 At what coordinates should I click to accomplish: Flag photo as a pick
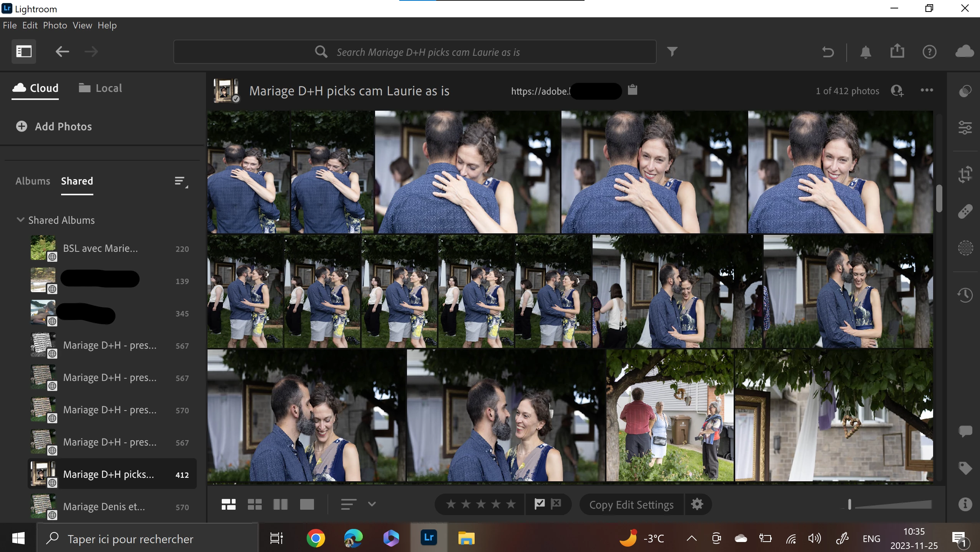(x=540, y=504)
